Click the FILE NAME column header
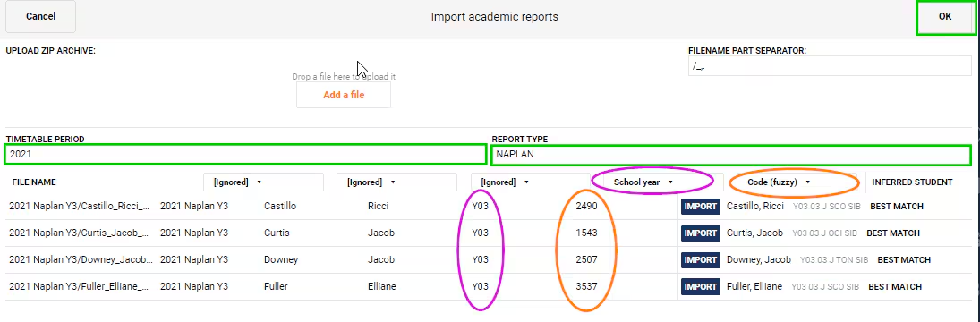The width and height of the screenshot is (980, 322). pos(34,182)
